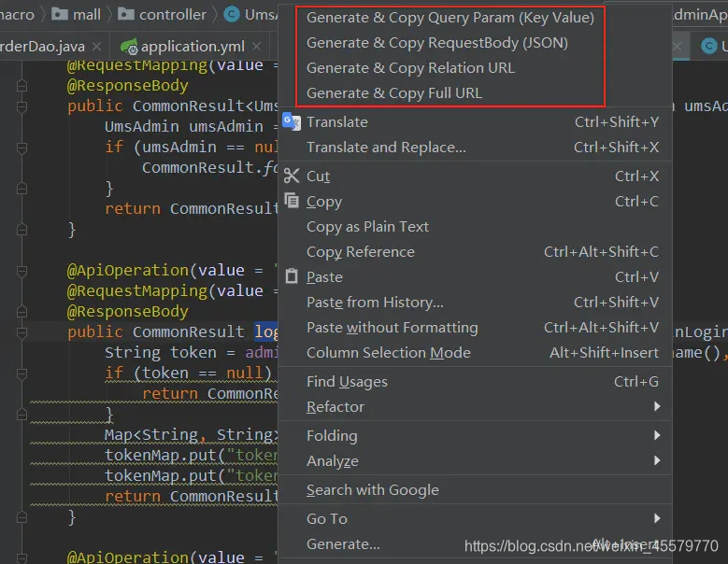Select Search with Google

[476, 490]
